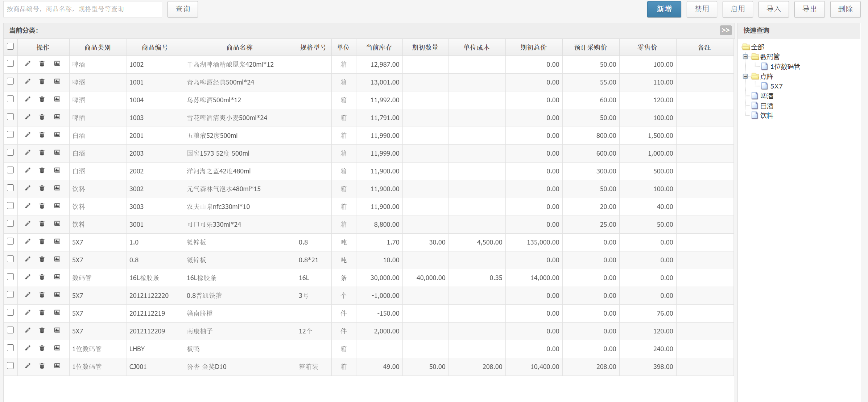Edit product 2002 with pencil icon

point(28,171)
